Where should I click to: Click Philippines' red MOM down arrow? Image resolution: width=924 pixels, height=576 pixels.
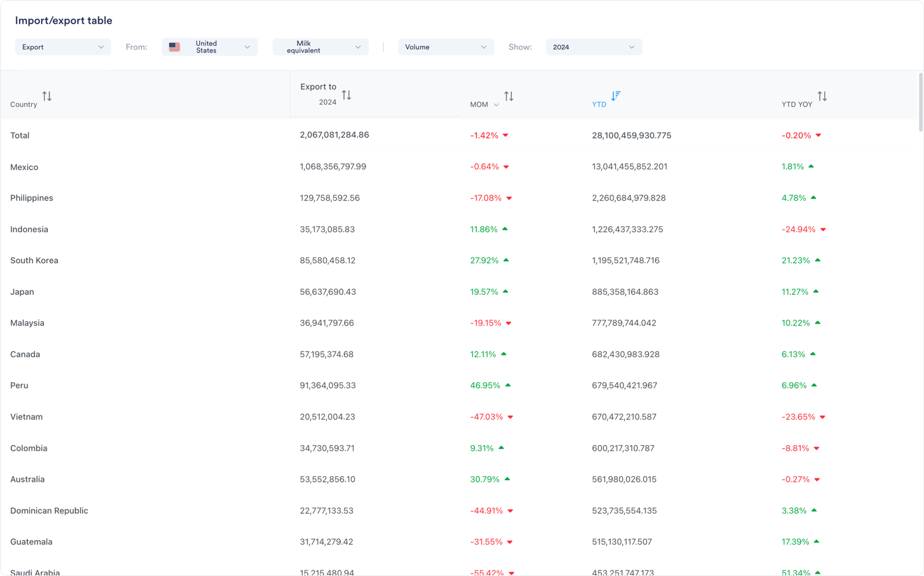click(x=509, y=198)
